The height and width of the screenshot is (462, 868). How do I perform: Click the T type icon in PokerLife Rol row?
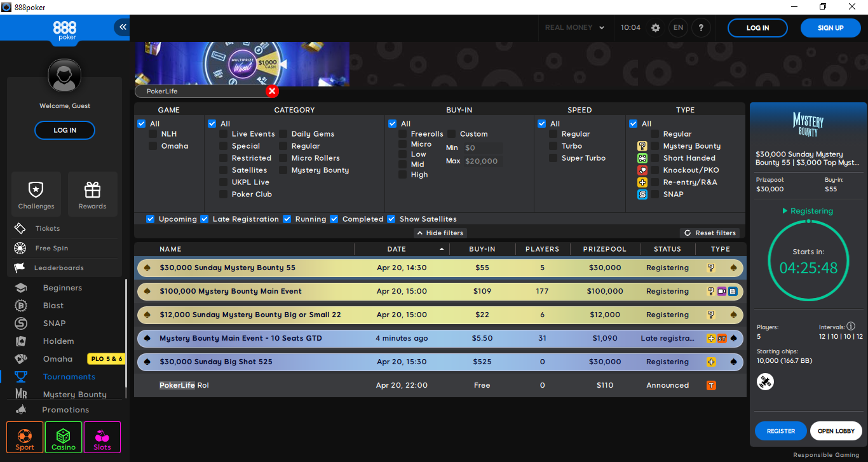[711, 385]
